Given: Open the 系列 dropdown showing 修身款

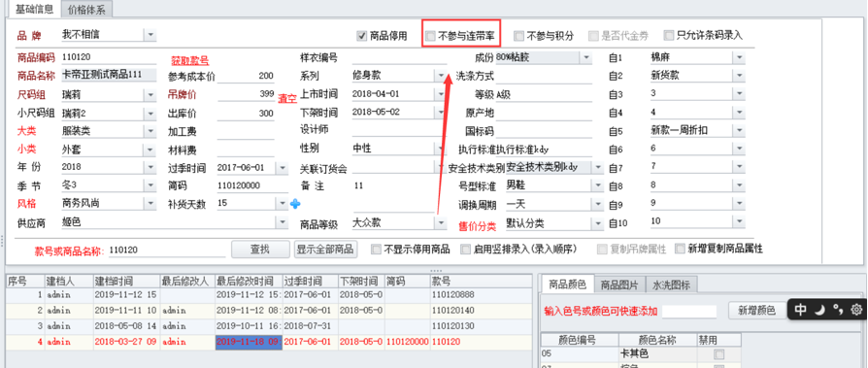Looking at the screenshot, I should click(441, 76).
